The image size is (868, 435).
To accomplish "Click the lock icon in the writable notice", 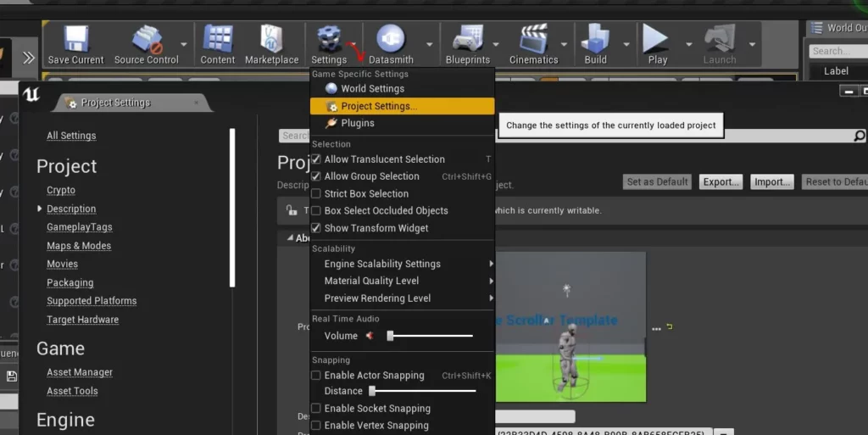I will [x=292, y=209].
